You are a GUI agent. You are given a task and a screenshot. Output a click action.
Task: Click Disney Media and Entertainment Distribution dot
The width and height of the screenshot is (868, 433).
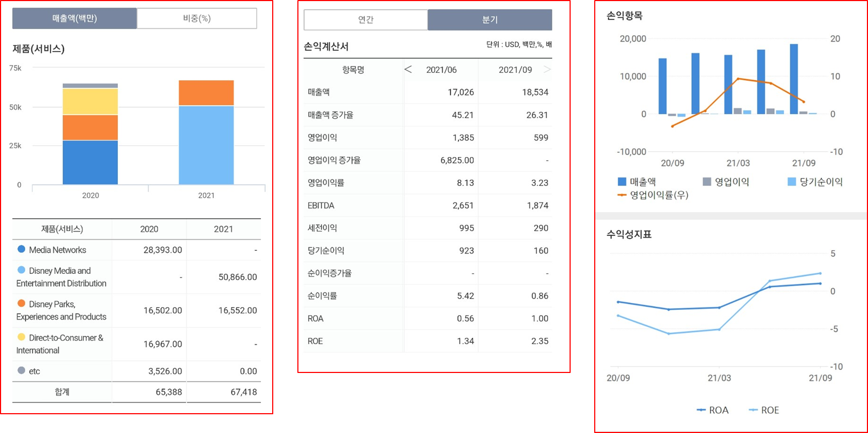(21, 270)
